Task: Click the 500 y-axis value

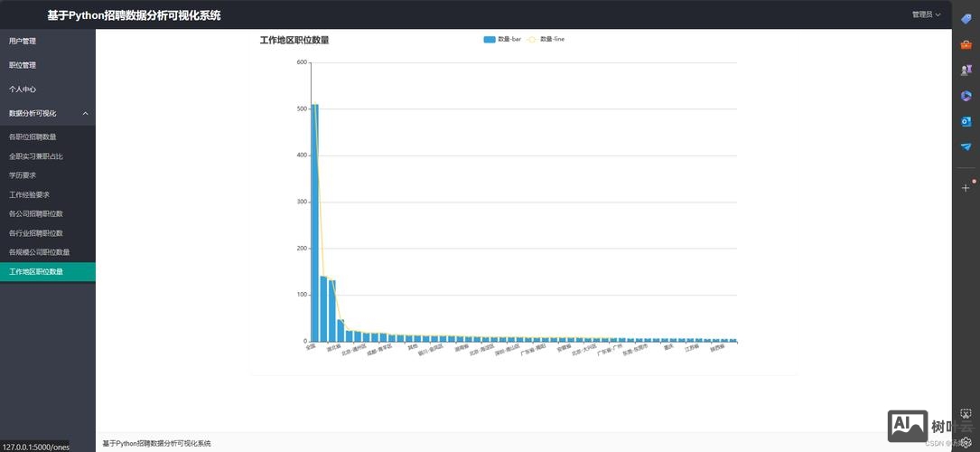Action: tap(302, 108)
